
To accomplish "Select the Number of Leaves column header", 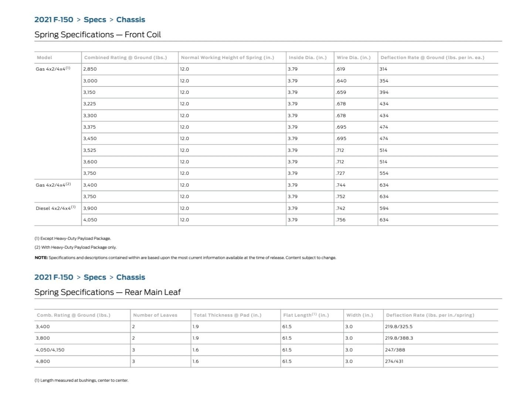I will click(155, 315).
